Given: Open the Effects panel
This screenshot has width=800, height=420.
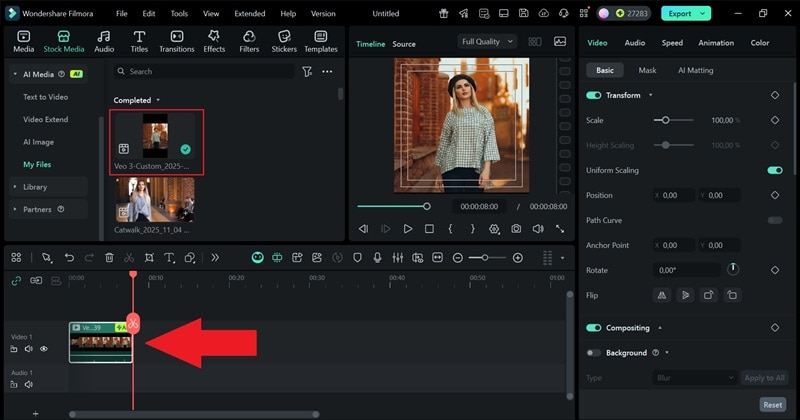Looking at the screenshot, I should [x=214, y=41].
